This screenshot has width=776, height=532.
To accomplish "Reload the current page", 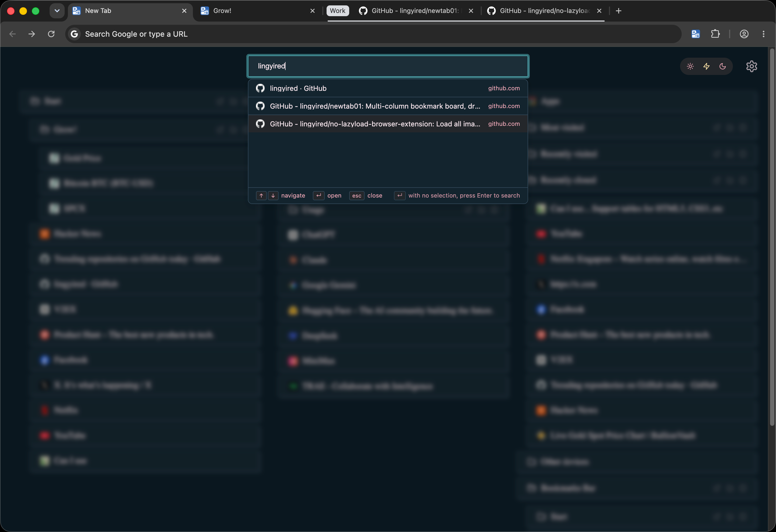I will (51, 34).
